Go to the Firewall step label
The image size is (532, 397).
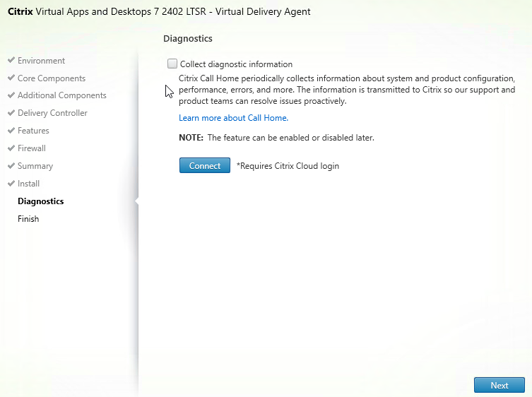[32, 148]
